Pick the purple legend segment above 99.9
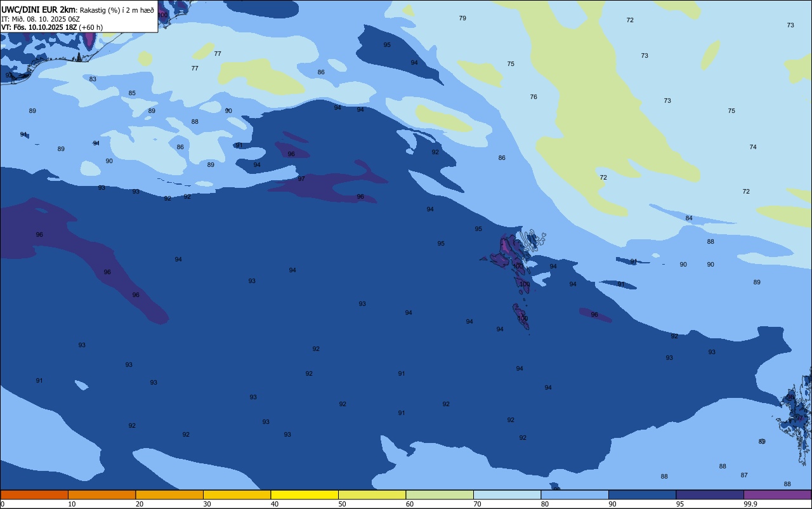The width and height of the screenshot is (812, 509). point(777,494)
